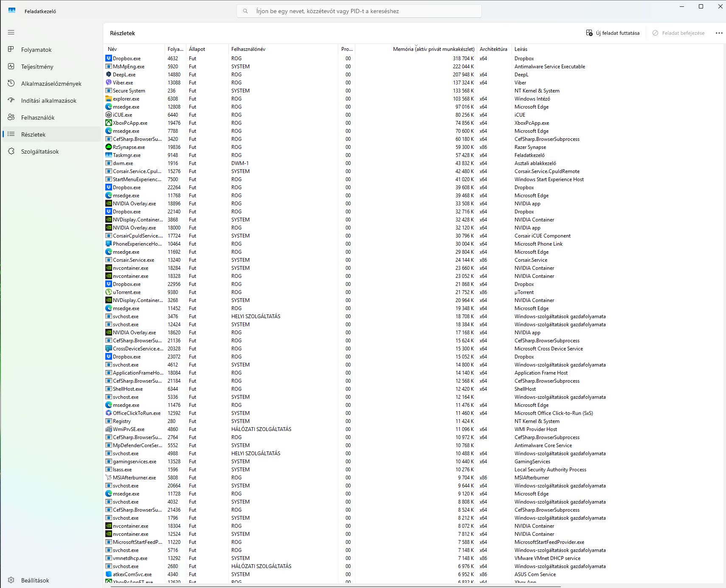Viewport: 726px width, 588px height.
Task: Select the Registry process row
Action: [x=413, y=421]
